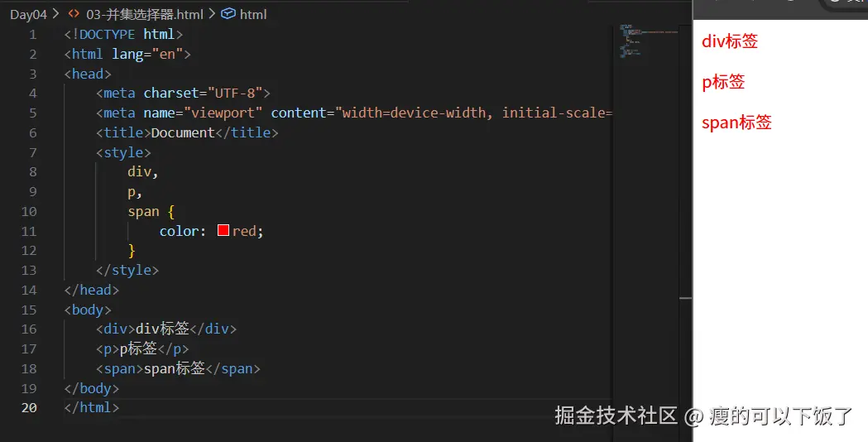This screenshot has height=442, width=868.
Task: Click red "div标签" text in browser preview
Action: click(729, 41)
